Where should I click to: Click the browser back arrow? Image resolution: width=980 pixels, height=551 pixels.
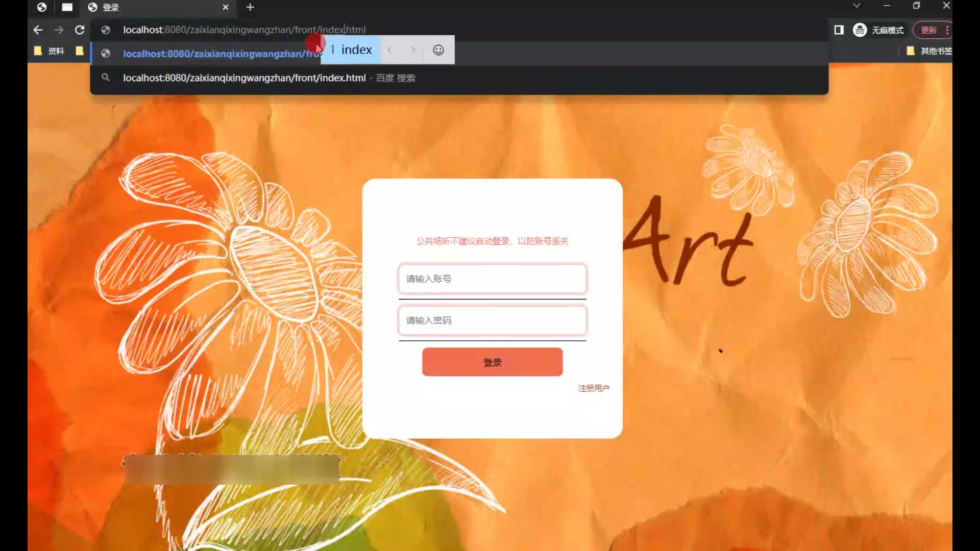pos(38,30)
